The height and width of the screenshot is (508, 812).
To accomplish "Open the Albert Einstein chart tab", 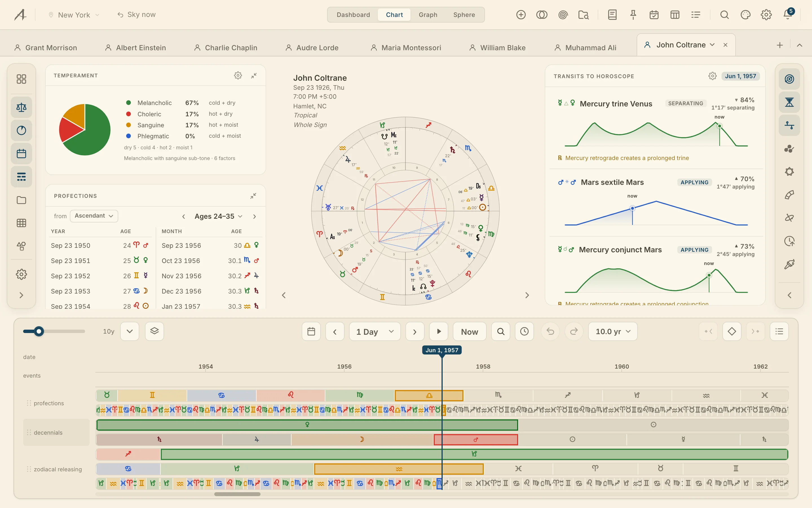I will tap(136, 48).
